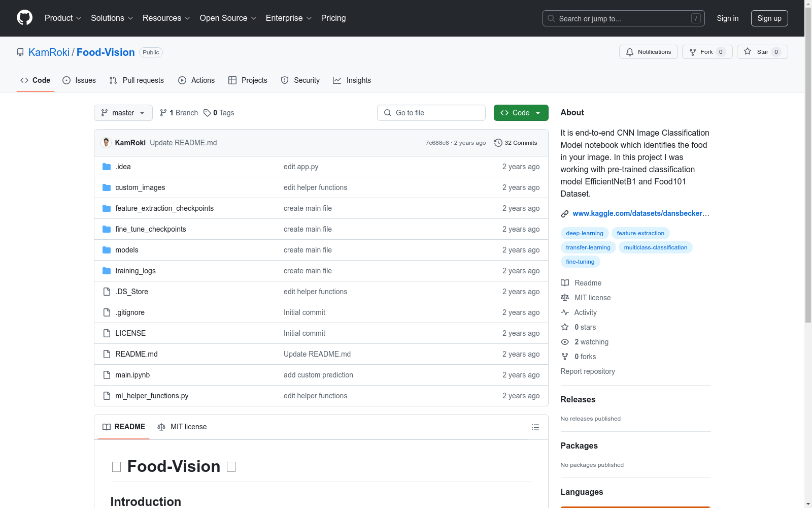
Task: Click the fork icon in the Fork button
Action: coord(693,52)
